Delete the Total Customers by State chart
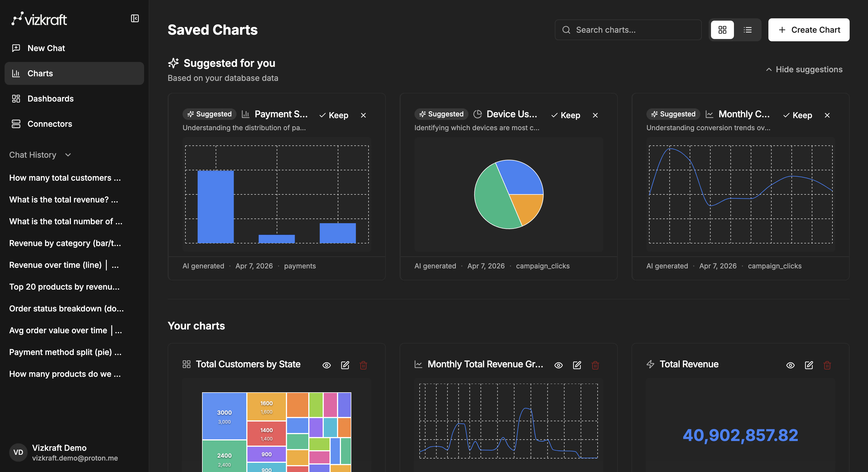 click(363, 365)
